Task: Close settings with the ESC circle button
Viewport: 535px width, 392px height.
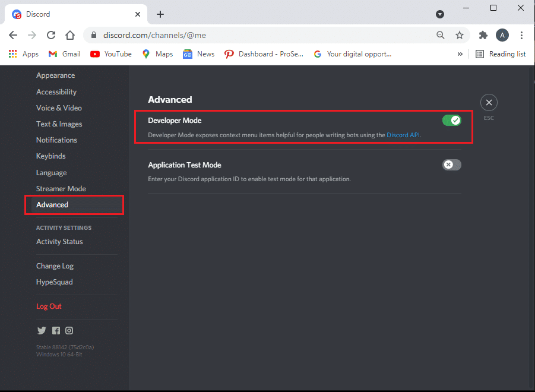Action: (489, 102)
